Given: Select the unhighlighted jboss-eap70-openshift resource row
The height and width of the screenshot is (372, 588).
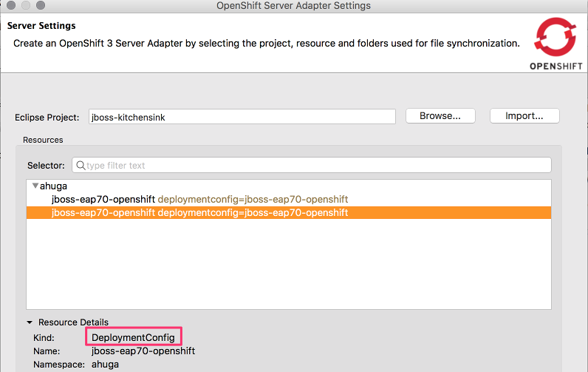Looking at the screenshot, I should [x=199, y=200].
